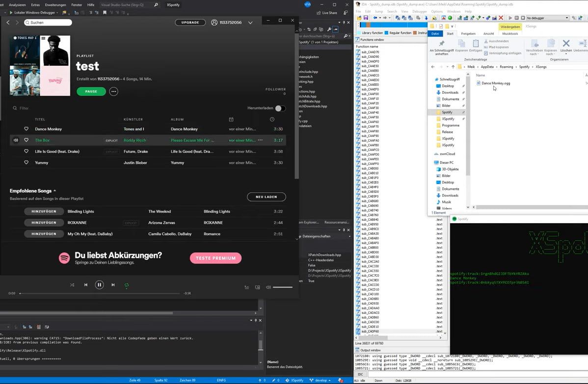Screen dimensions: 588x384
Task: Like Life Is Good with its heart icon
Action: coord(26,152)
